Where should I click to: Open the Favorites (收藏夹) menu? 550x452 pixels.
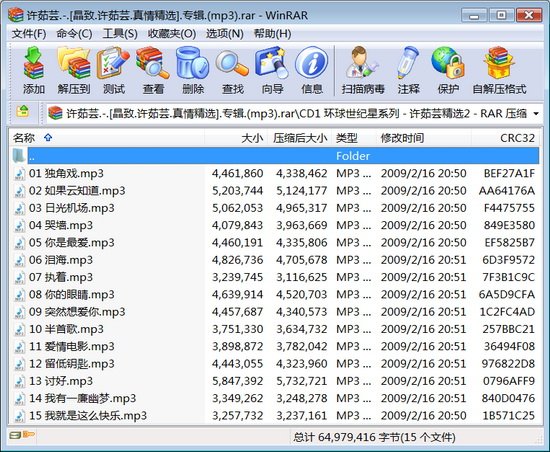172,34
